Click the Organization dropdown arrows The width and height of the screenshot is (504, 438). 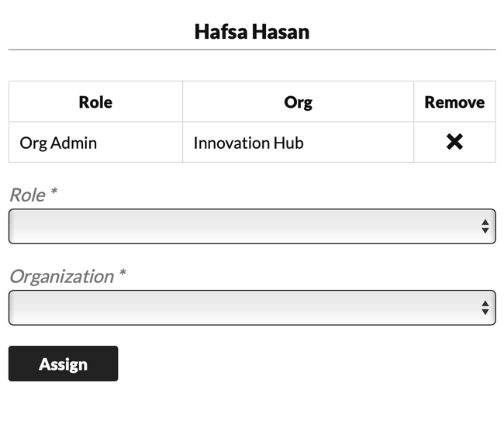[x=485, y=308]
